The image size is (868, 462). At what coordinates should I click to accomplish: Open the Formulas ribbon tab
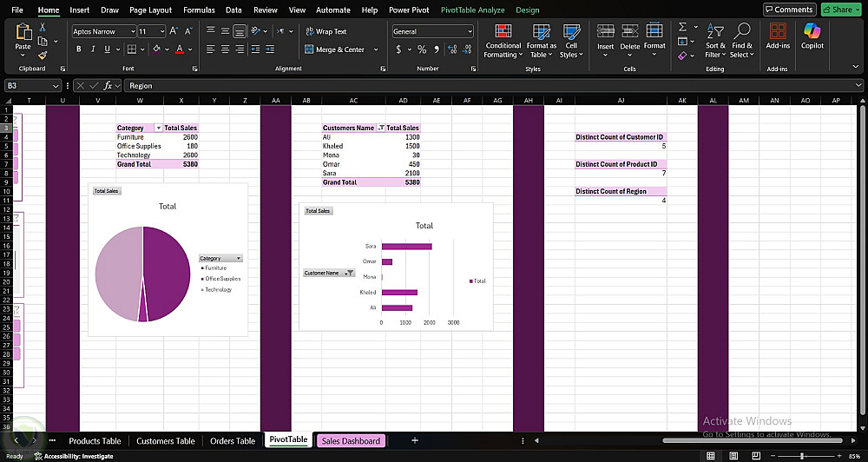coord(199,10)
